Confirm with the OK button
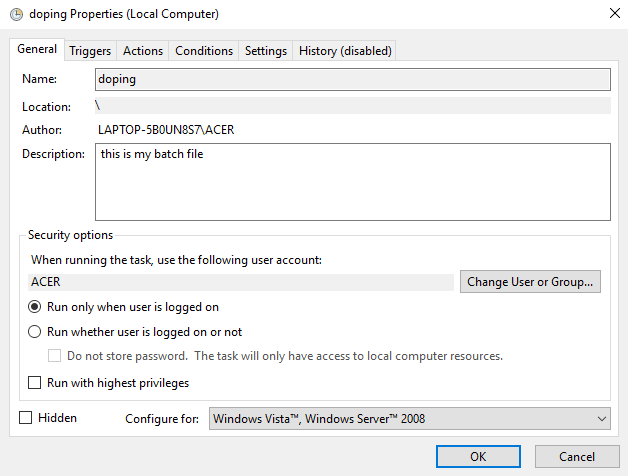 pyautogui.click(x=478, y=456)
